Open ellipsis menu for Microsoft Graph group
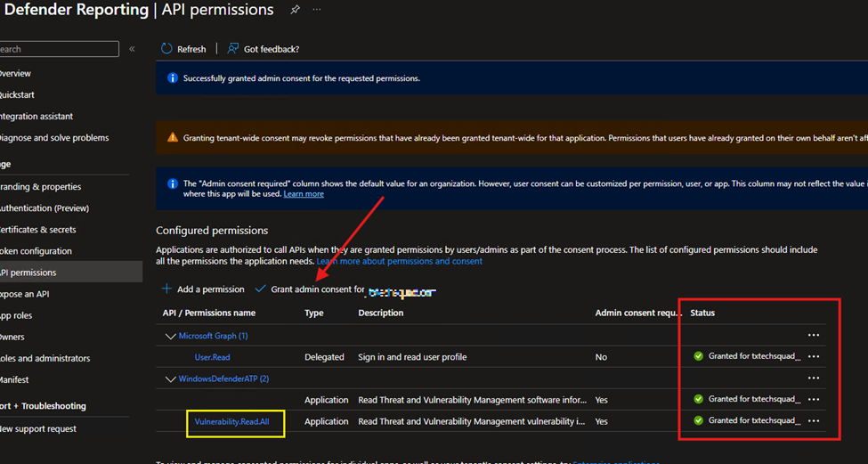The width and height of the screenshot is (868, 464). click(x=813, y=336)
